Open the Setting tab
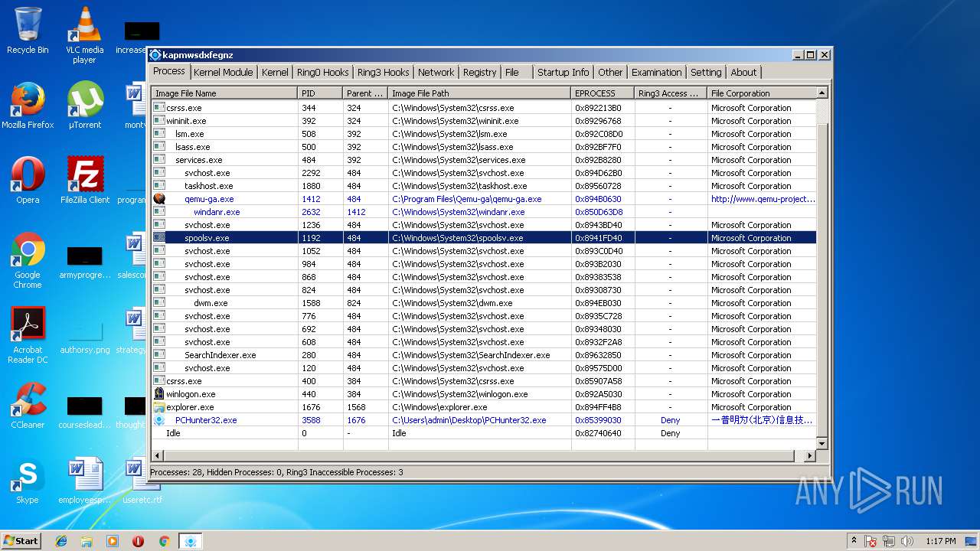 (706, 72)
